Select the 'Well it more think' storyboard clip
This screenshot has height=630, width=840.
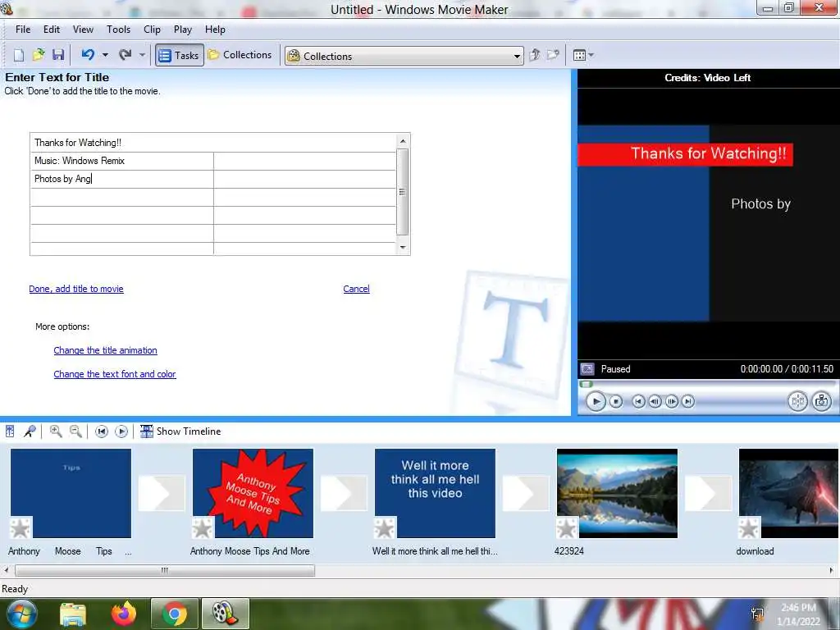(x=435, y=493)
